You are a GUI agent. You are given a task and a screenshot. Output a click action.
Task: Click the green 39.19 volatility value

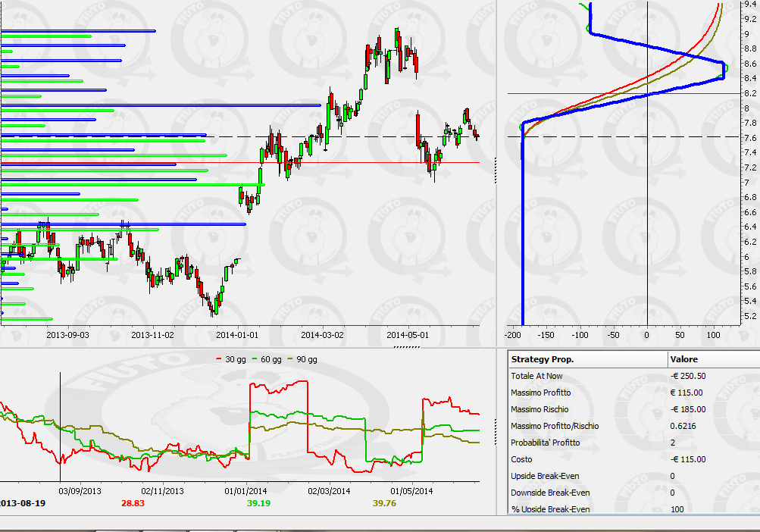[259, 503]
